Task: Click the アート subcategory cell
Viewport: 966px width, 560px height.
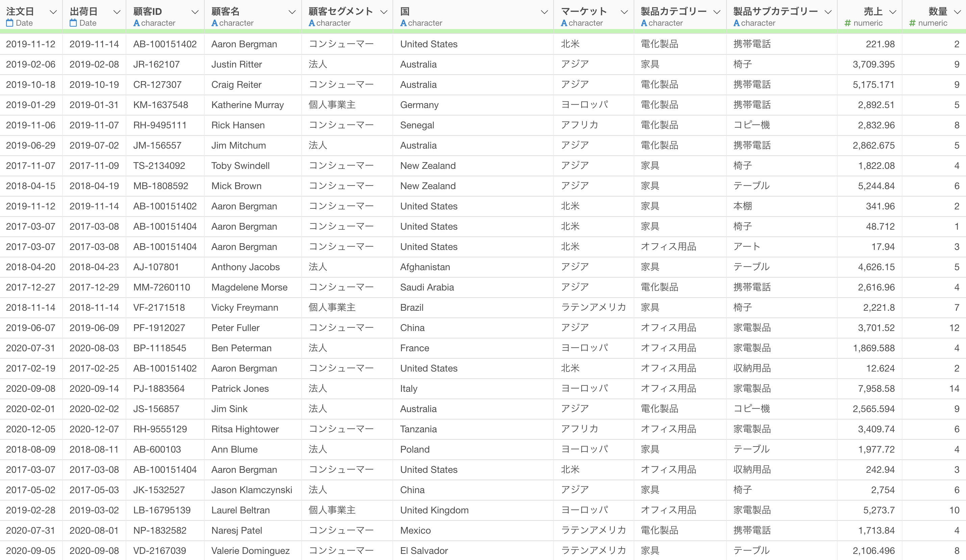Action: coord(747,247)
